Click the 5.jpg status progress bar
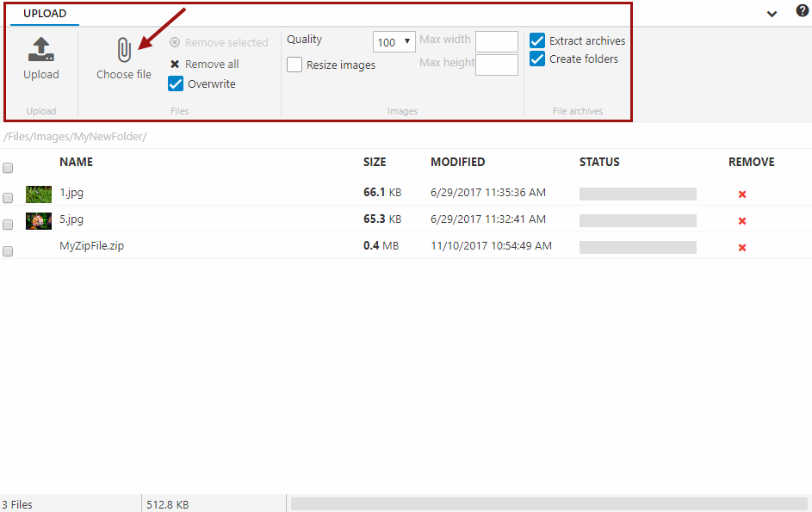Screen dimensions: 812x512 pyautogui.click(x=637, y=220)
